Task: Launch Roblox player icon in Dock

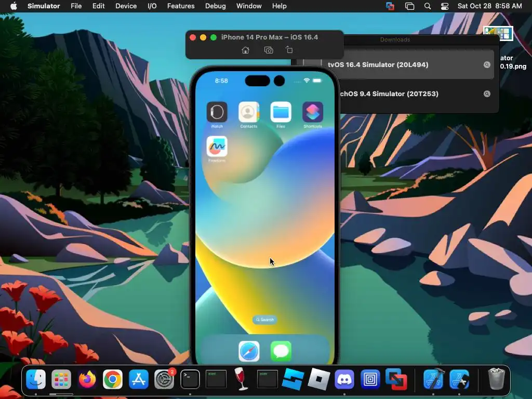Action: coord(318,379)
